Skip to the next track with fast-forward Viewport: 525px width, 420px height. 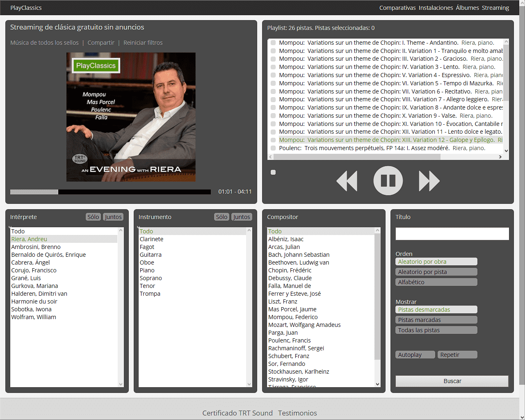click(x=429, y=181)
